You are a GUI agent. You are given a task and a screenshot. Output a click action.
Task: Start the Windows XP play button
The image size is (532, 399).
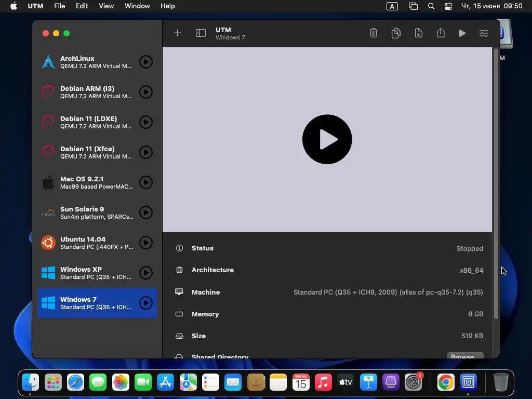point(146,273)
